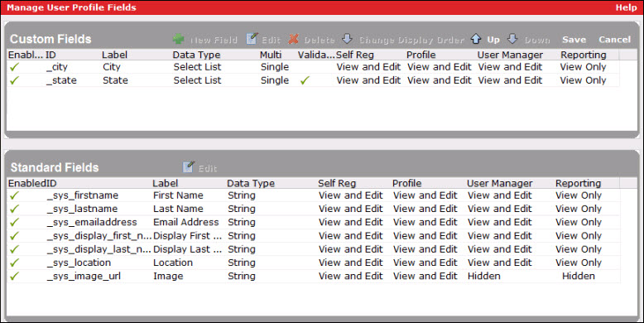Click the Custom Fields Edit pencil icon
This screenshot has height=323, width=644.
click(x=252, y=39)
